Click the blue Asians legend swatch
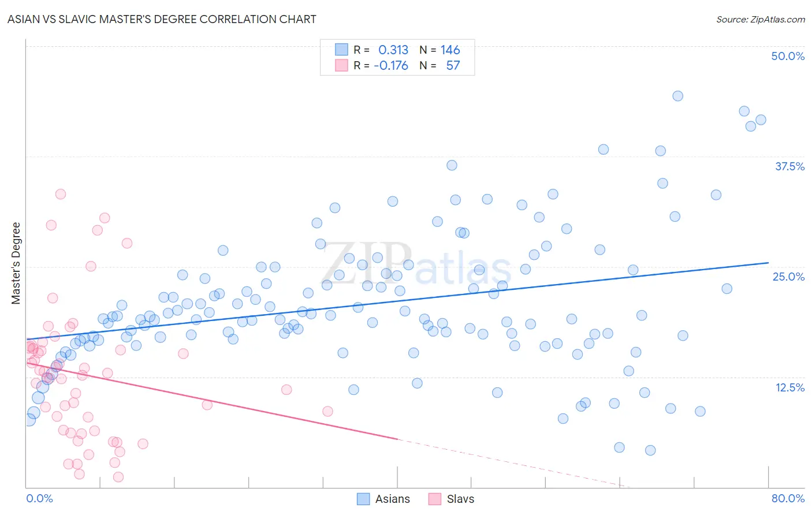812x515 pixels. click(363, 499)
